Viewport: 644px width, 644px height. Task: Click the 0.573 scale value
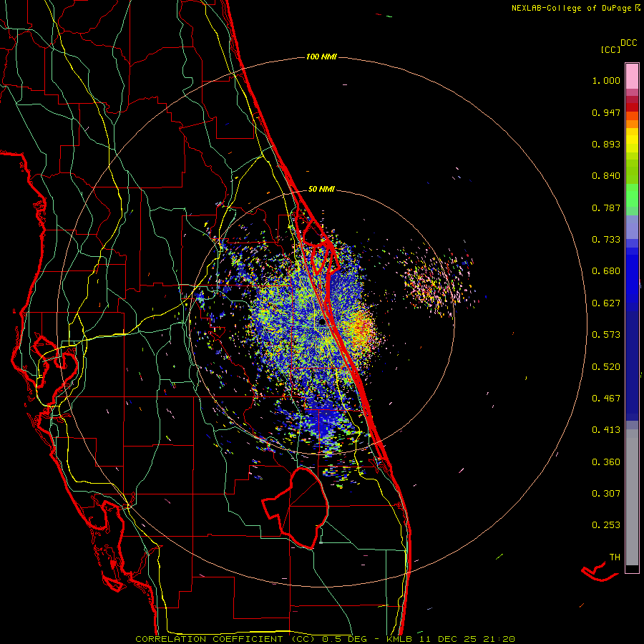click(606, 335)
